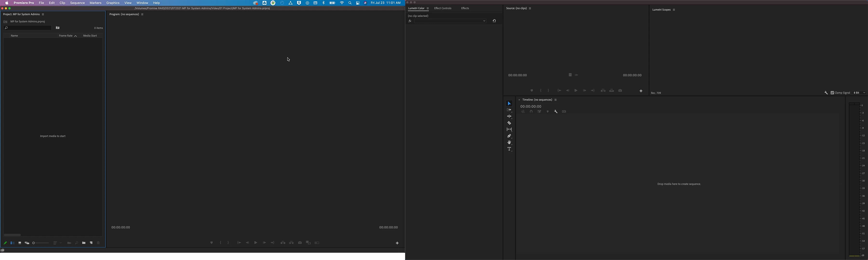Open the Lumetri Color fx dropdown

(450, 21)
